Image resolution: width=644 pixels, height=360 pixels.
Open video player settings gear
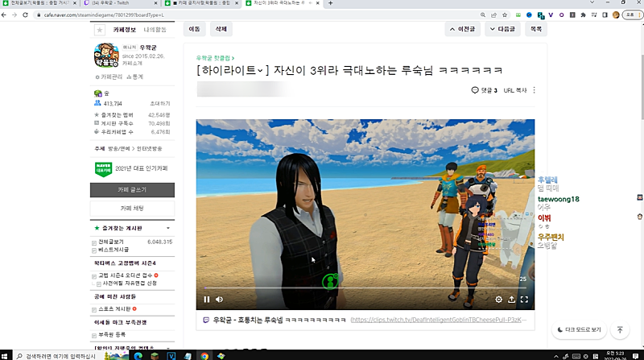tap(498, 300)
